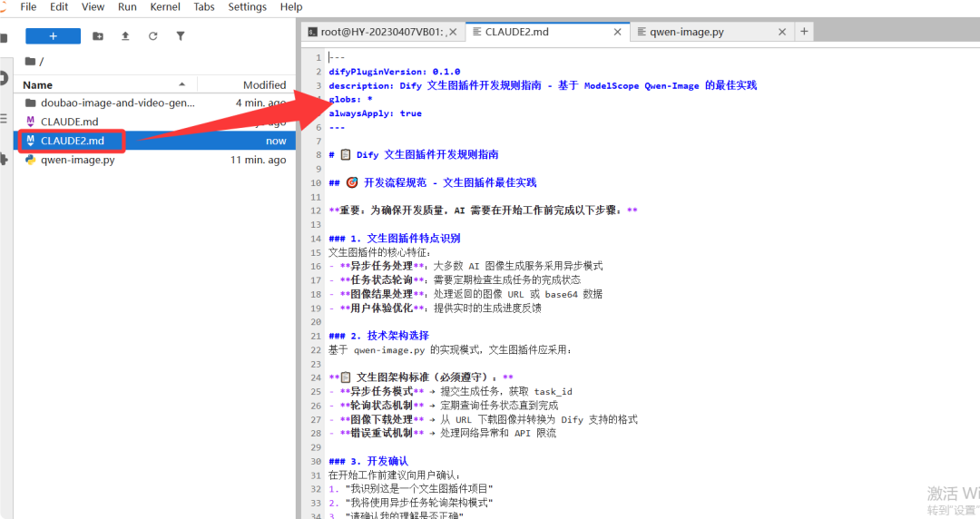Image resolution: width=980 pixels, height=519 pixels.
Task: Click the '用户体验优化' bullet line
Action: 435,308
